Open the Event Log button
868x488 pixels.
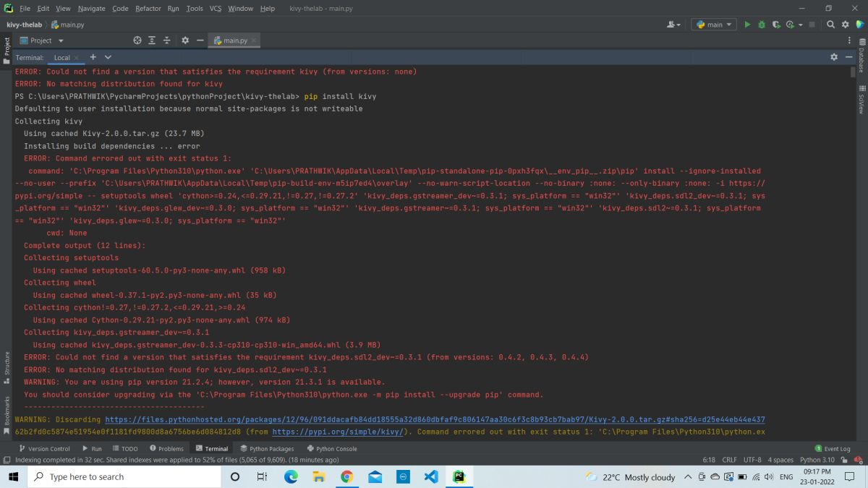point(833,449)
